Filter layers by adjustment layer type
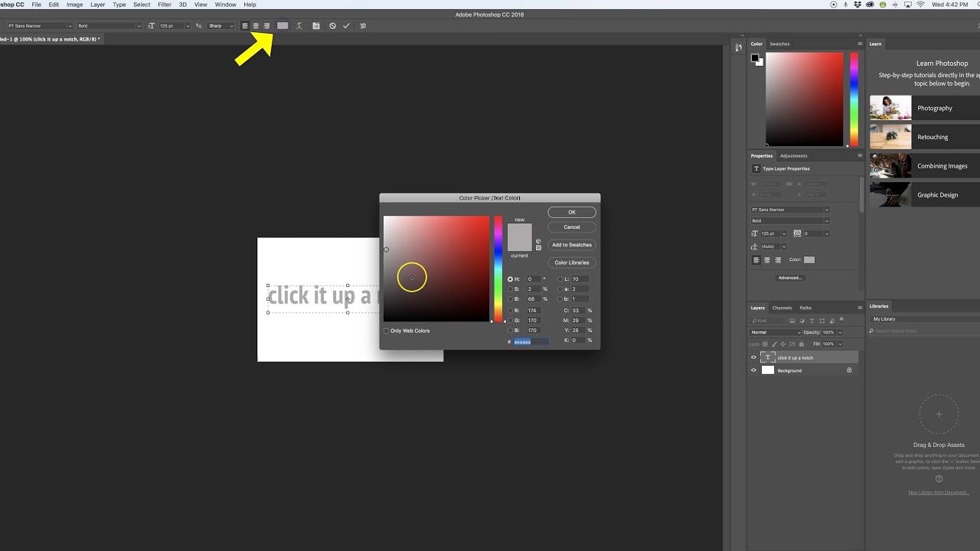Screen dimensions: 980x551 click(x=802, y=321)
